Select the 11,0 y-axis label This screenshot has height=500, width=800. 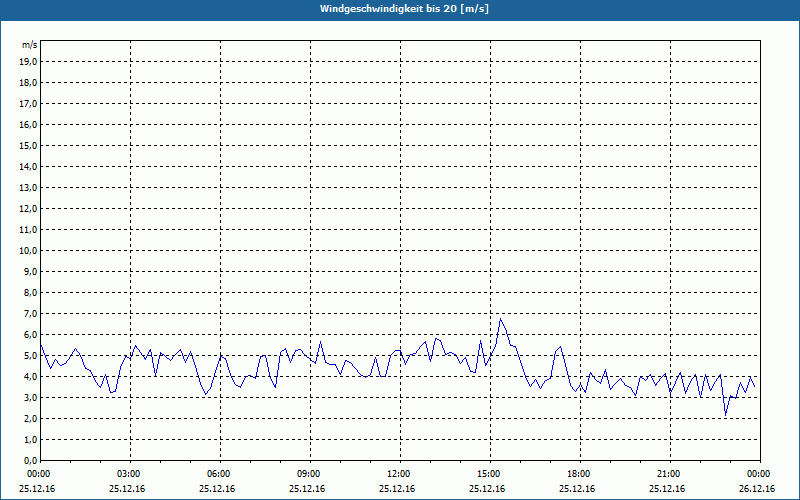pyautogui.click(x=28, y=230)
